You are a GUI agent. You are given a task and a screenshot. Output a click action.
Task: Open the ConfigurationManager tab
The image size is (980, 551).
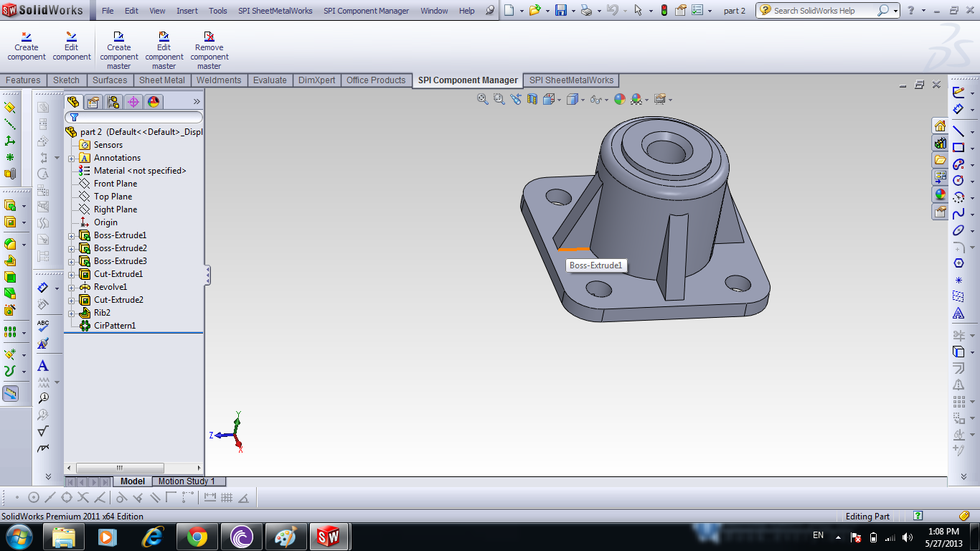113,102
